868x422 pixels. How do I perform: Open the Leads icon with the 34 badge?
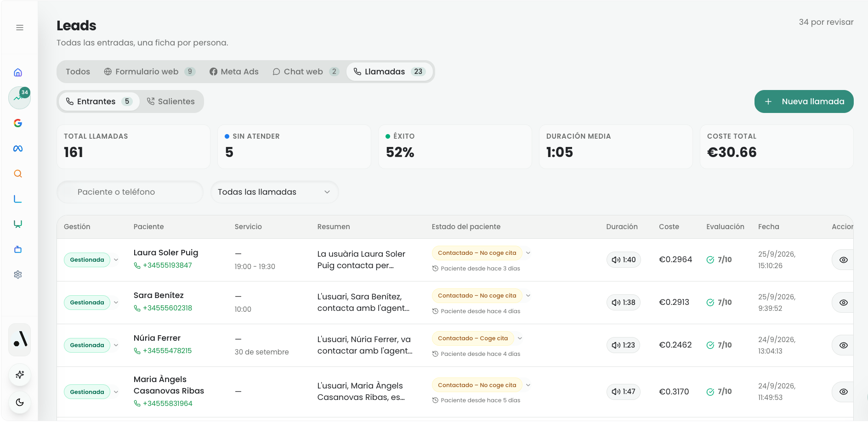19,97
